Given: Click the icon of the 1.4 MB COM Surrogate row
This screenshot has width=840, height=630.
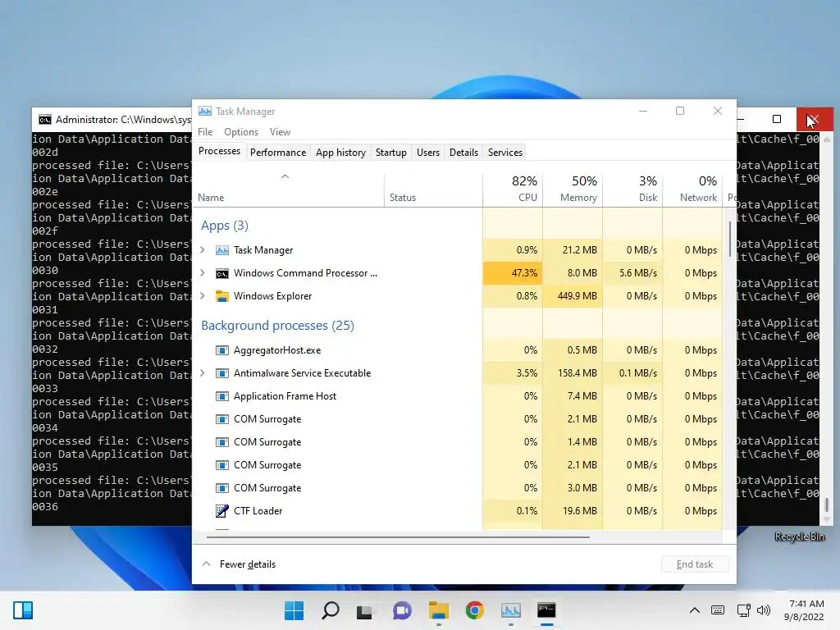Looking at the screenshot, I should 221,442.
